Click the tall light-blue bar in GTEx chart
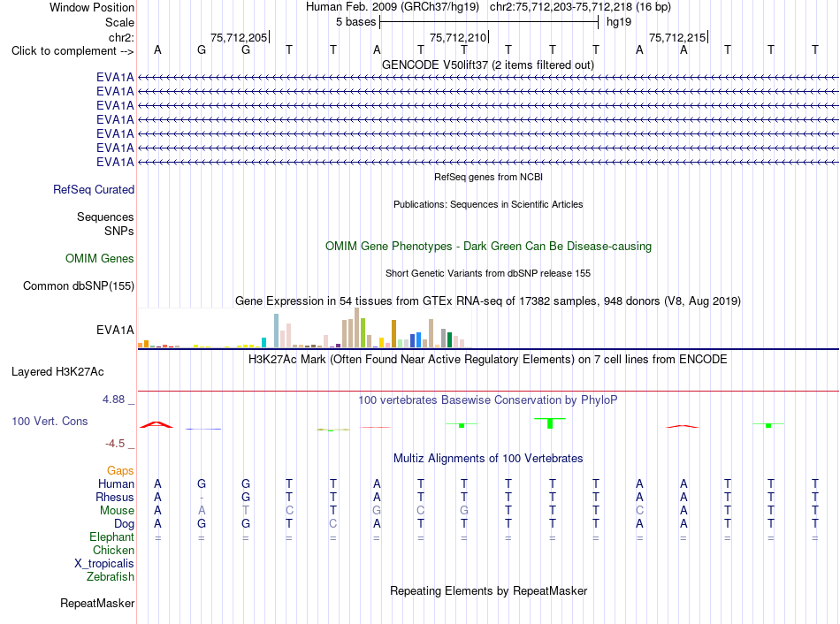The image size is (840, 624). click(277, 331)
